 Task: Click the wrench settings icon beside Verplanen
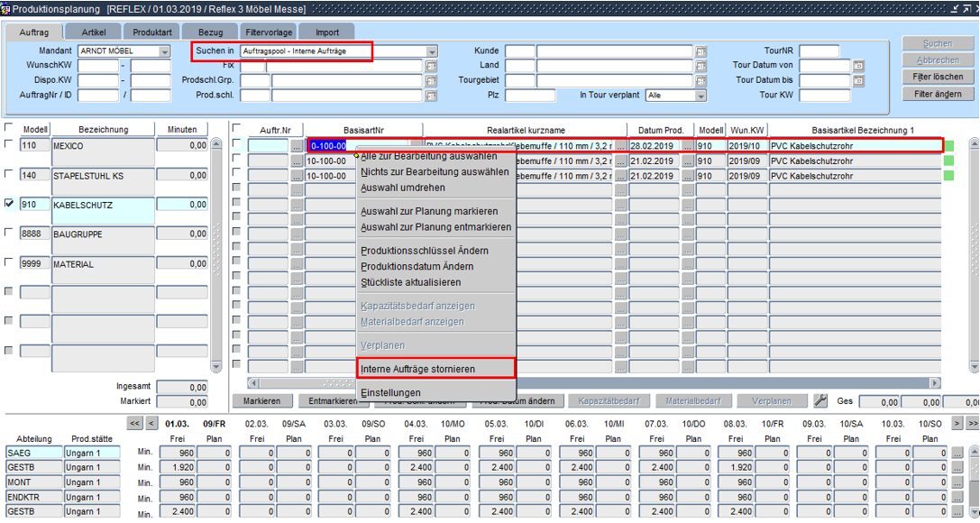(x=820, y=400)
